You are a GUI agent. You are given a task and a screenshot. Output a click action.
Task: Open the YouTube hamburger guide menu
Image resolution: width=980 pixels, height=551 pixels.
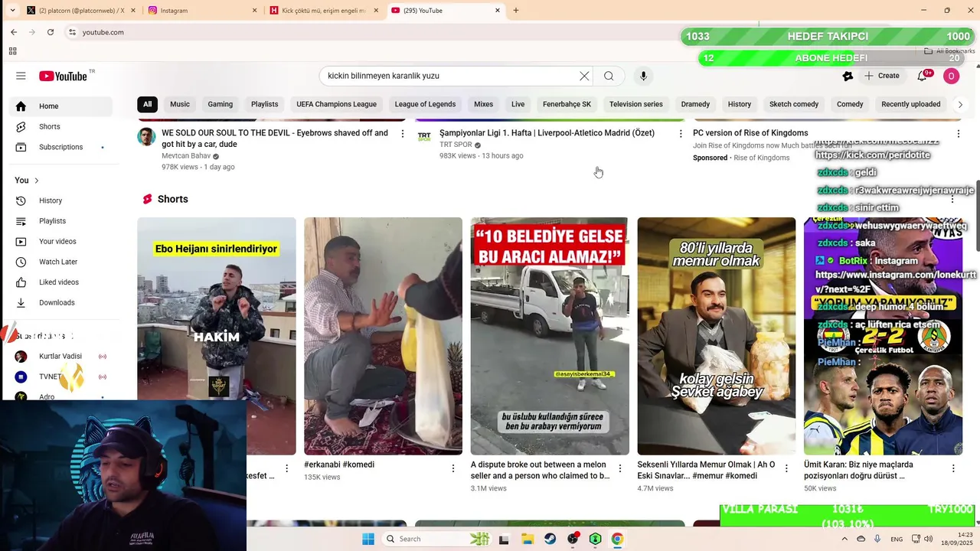pyautogui.click(x=21, y=76)
